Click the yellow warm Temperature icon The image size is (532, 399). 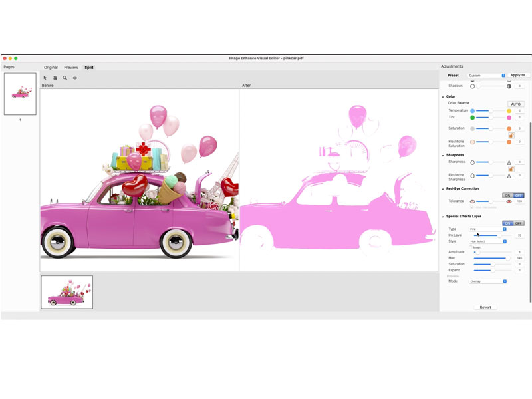coord(509,110)
